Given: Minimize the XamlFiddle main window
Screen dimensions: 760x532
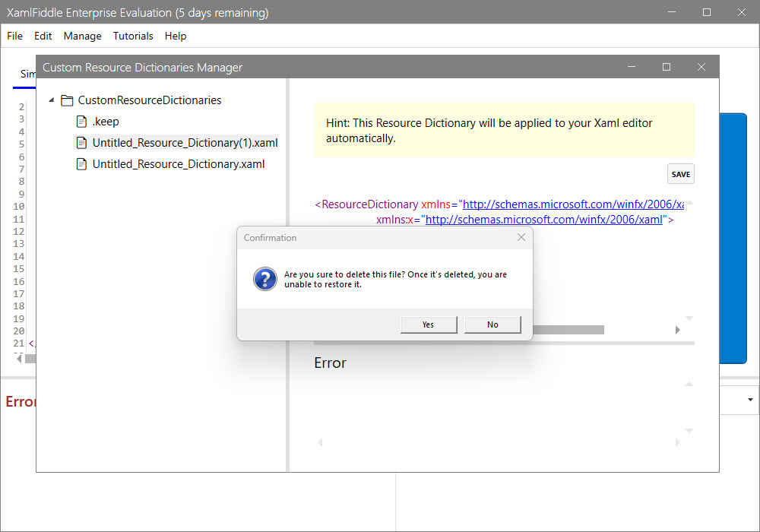Looking at the screenshot, I should 672,12.
